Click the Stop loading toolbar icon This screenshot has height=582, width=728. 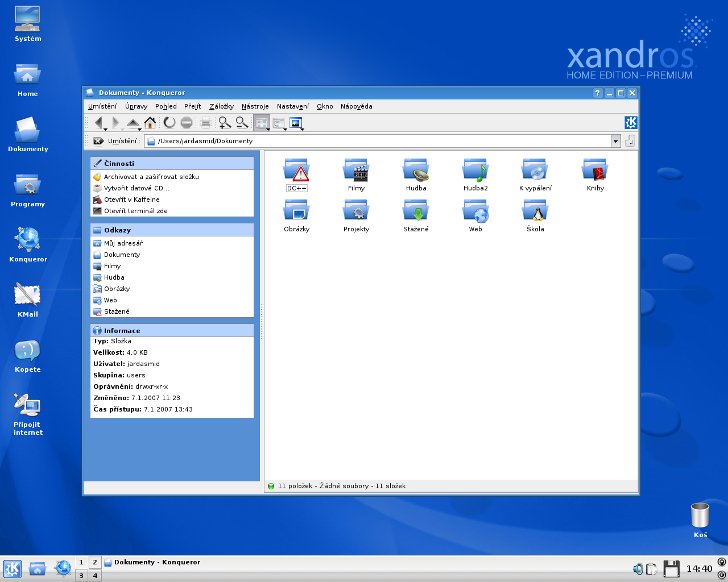[x=187, y=122]
